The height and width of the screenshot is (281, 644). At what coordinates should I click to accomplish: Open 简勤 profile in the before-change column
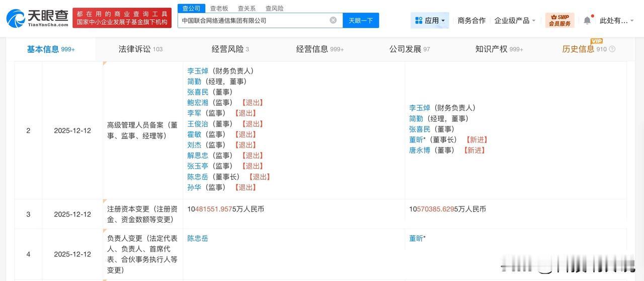pos(194,82)
